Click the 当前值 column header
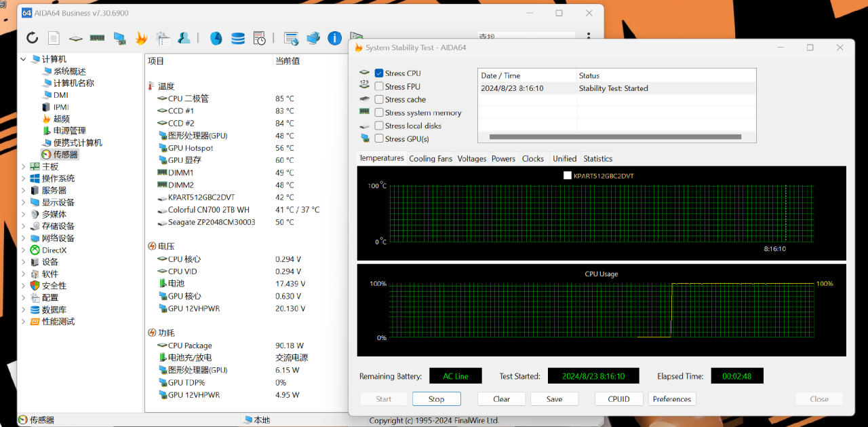Screen dimensions: 868x427 (288, 61)
